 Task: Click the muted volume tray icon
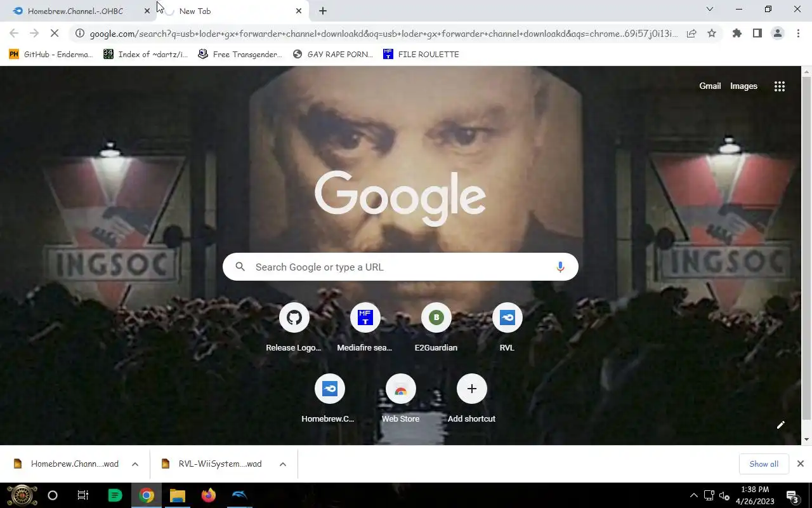724,495
